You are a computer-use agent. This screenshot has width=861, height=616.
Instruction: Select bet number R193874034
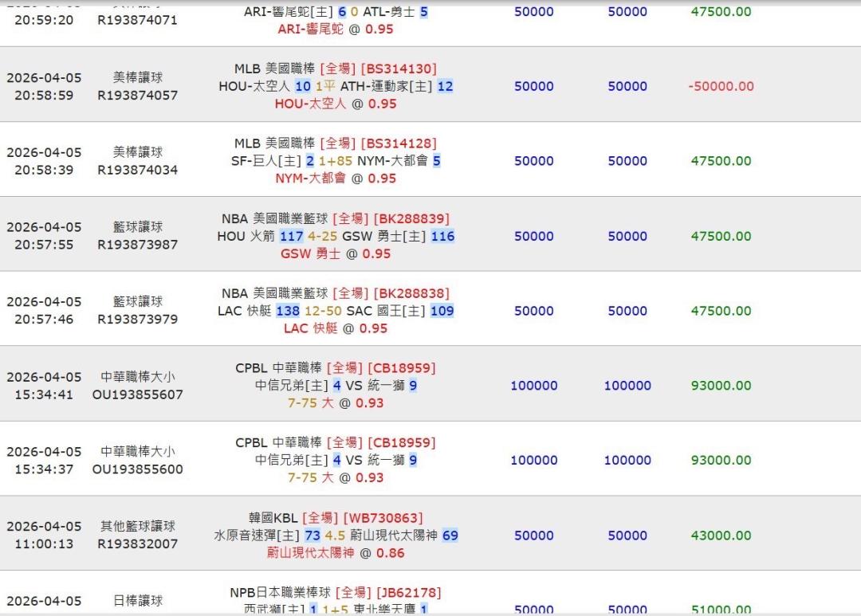[137, 170]
